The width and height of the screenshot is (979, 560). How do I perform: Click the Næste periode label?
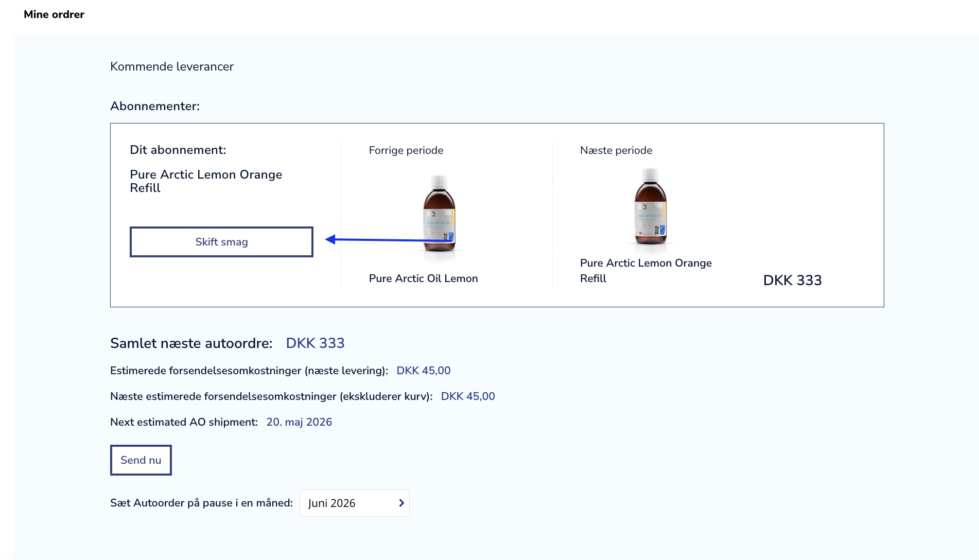[x=616, y=150]
